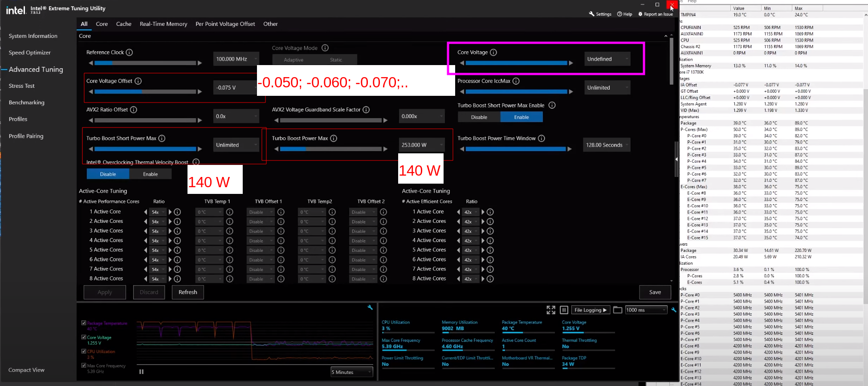Viewport: 868px width, 386px height.
Task: Show info for Core Voltage Mode
Action: (325, 48)
